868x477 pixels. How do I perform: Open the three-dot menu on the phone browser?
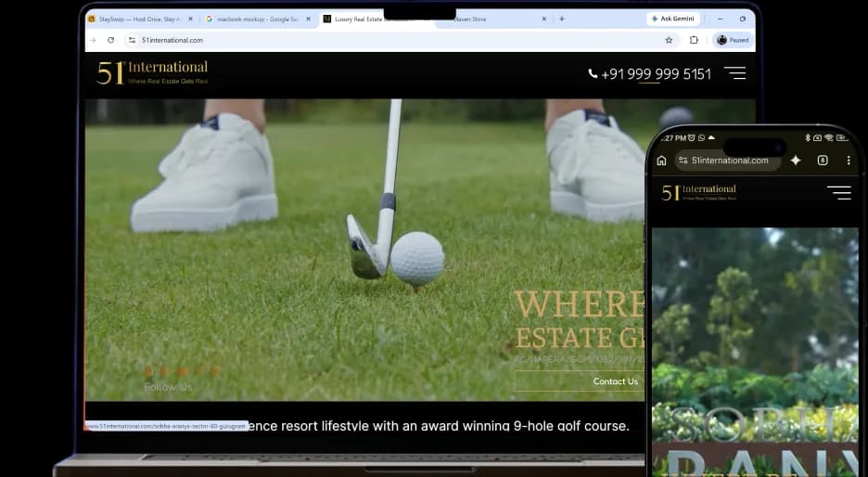849,161
